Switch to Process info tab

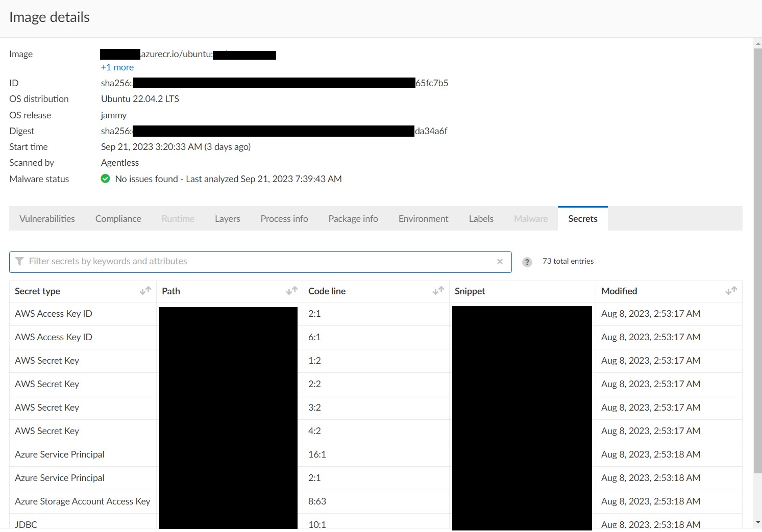pos(284,219)
